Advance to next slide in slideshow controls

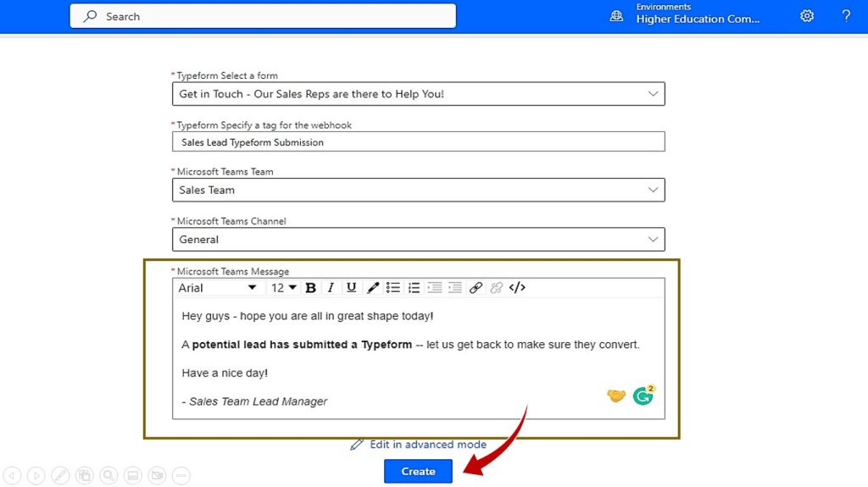point(36,475)
